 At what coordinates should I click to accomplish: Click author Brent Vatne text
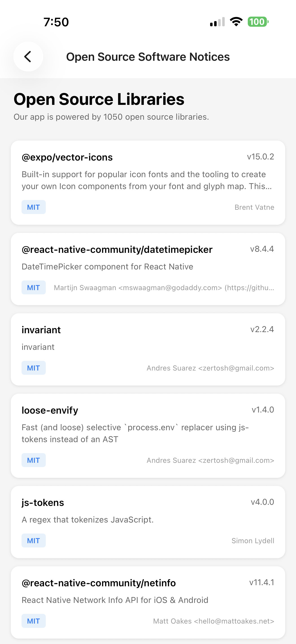click(x=254, y=207)
